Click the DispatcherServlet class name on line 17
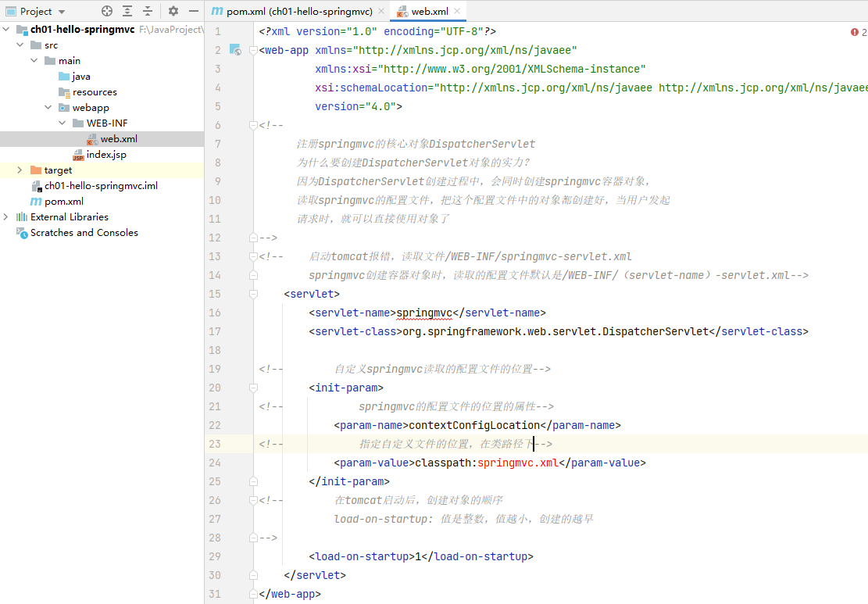The height and width of the screenshot is (604, 868). tap(655, 331)
